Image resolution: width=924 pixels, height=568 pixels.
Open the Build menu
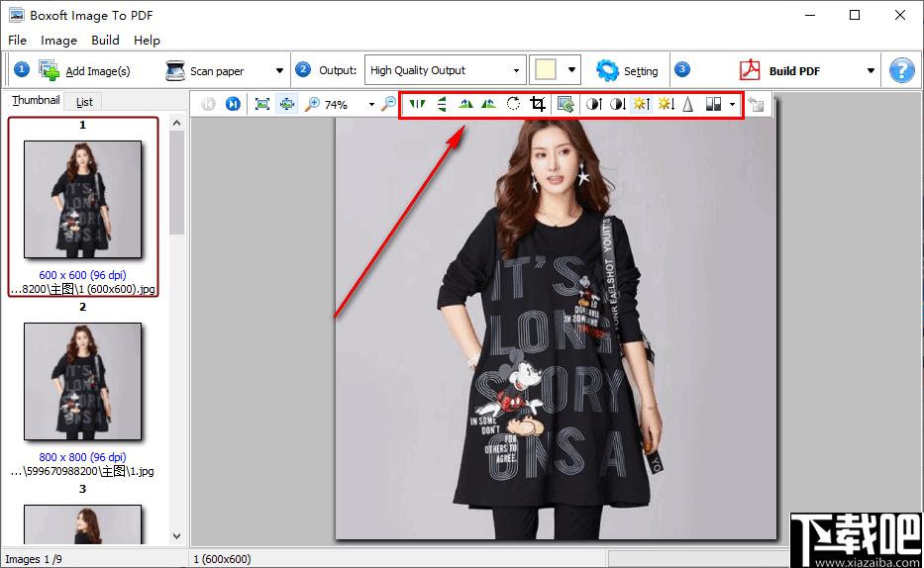[x=105, y=40]
